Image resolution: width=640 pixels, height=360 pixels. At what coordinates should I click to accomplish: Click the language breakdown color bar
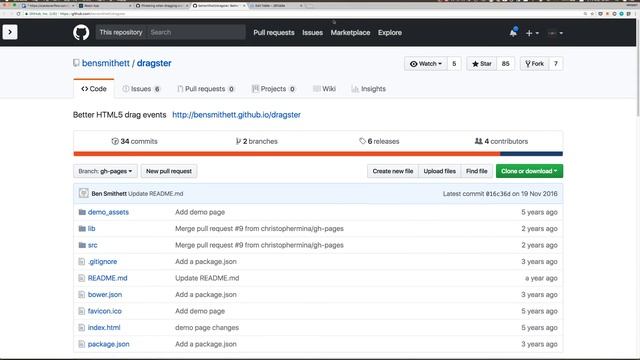(x=318, y=154)
